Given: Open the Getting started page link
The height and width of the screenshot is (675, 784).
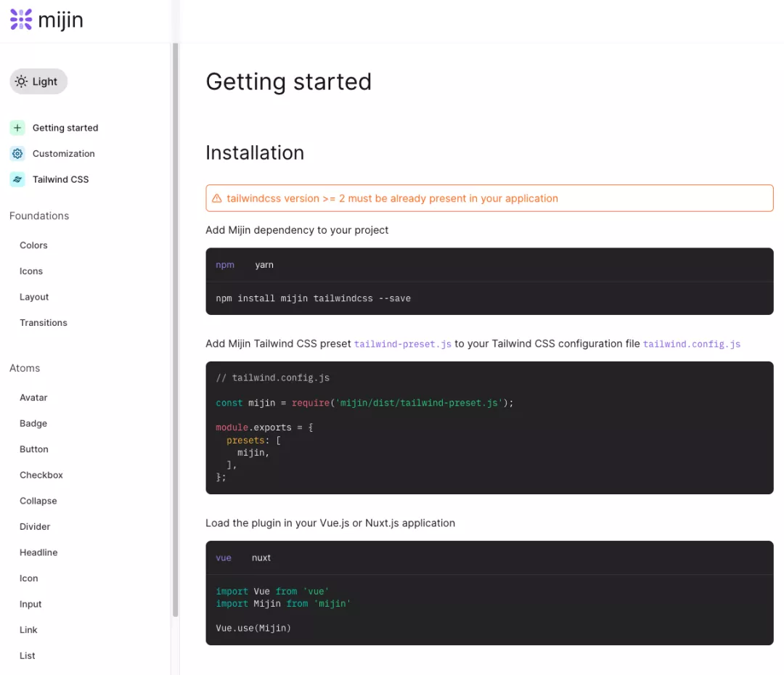Looking at the screenshot, I should (65, 128).
